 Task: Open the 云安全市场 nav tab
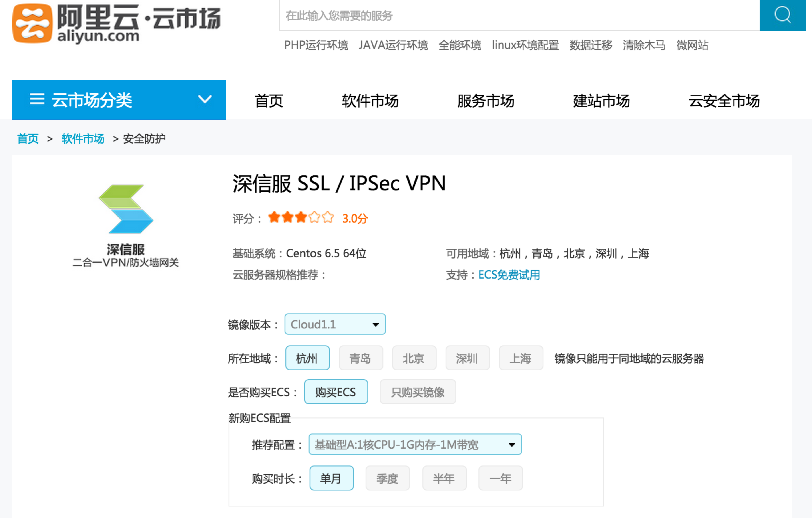724,101
